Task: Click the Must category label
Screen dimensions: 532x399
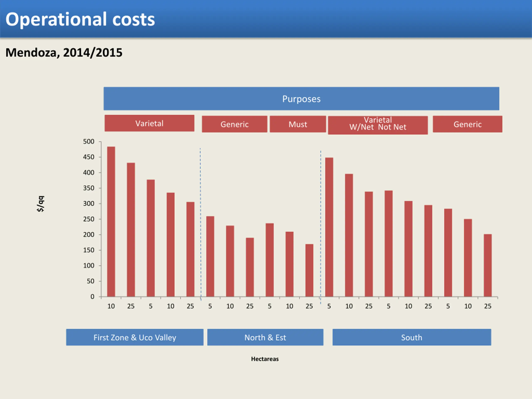Action: 298,124
